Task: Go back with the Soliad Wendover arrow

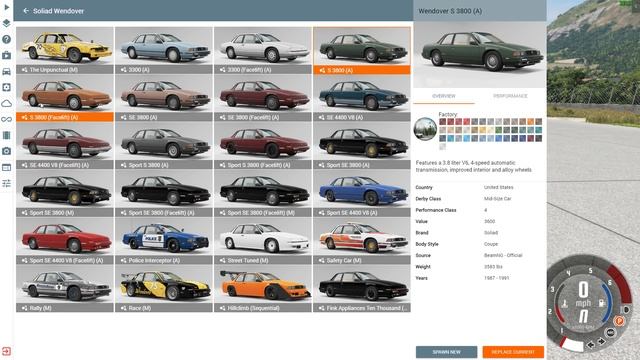Action: [26, 11]
